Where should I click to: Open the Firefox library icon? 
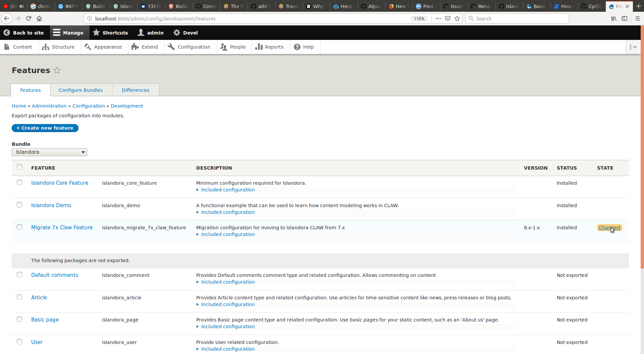coord(614,18)
